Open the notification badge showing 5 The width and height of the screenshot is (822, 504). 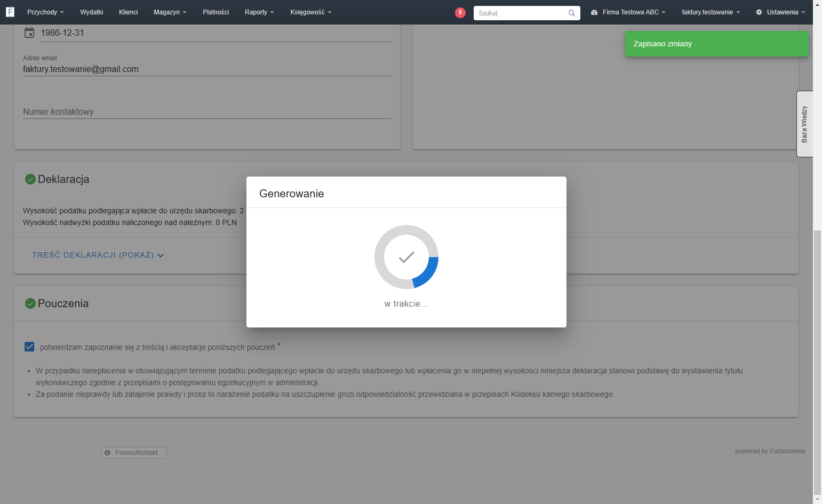click(460, 12)
